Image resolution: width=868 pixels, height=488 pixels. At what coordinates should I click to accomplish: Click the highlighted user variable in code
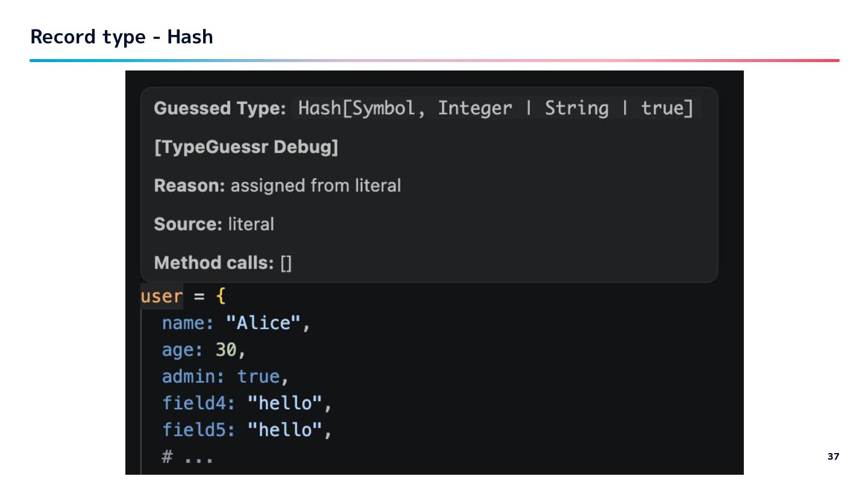[162, 296]
